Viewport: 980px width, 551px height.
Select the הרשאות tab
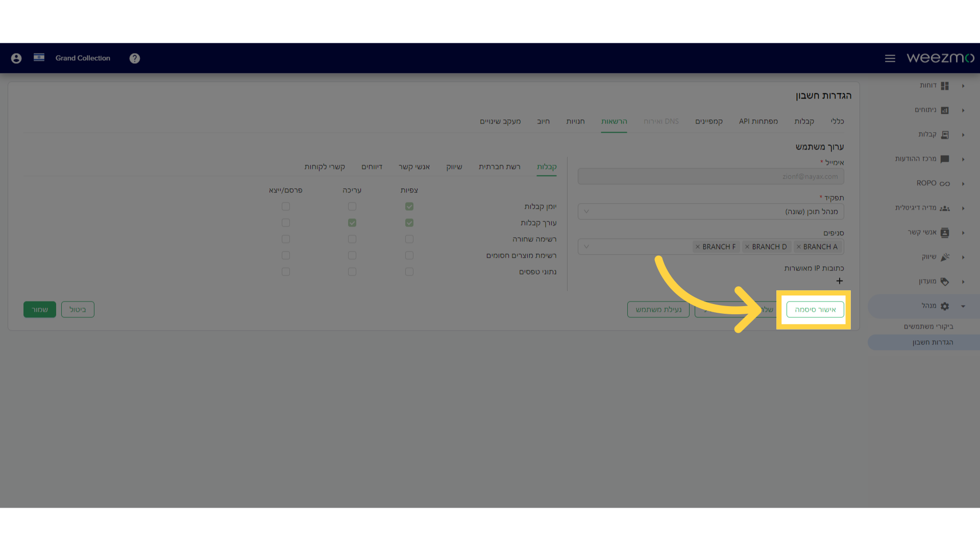point(613,121)
